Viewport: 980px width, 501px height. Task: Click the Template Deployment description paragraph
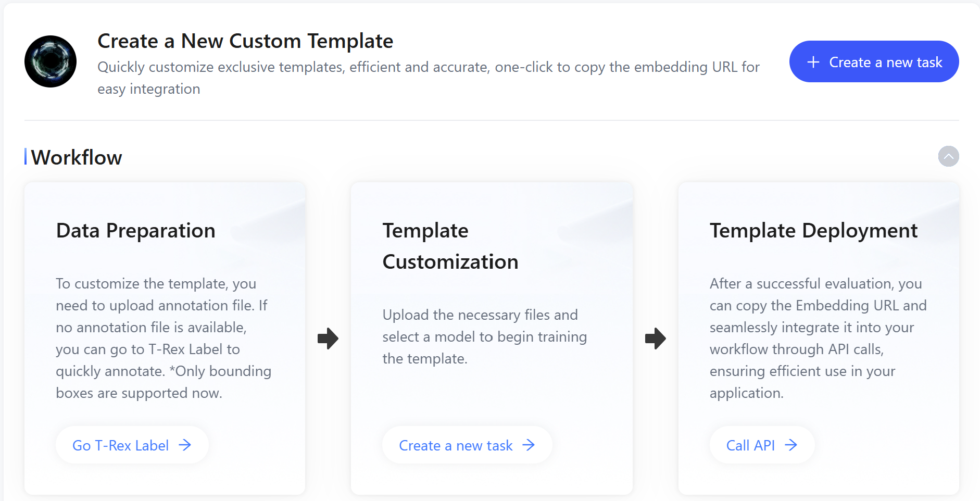tap(818, 338)
